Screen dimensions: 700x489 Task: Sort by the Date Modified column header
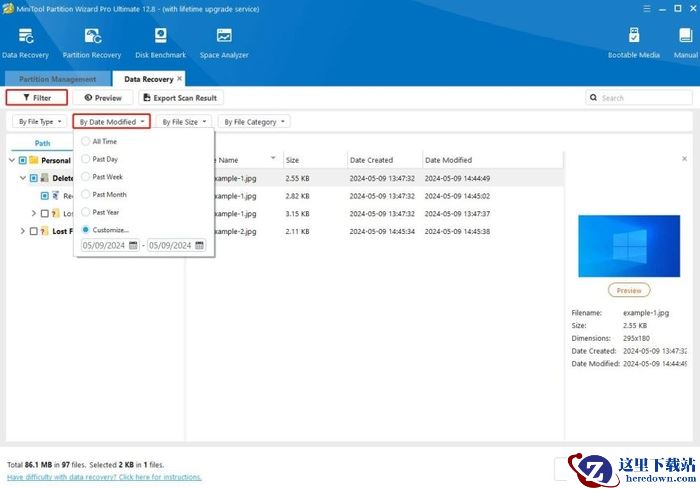coord(492,160)
